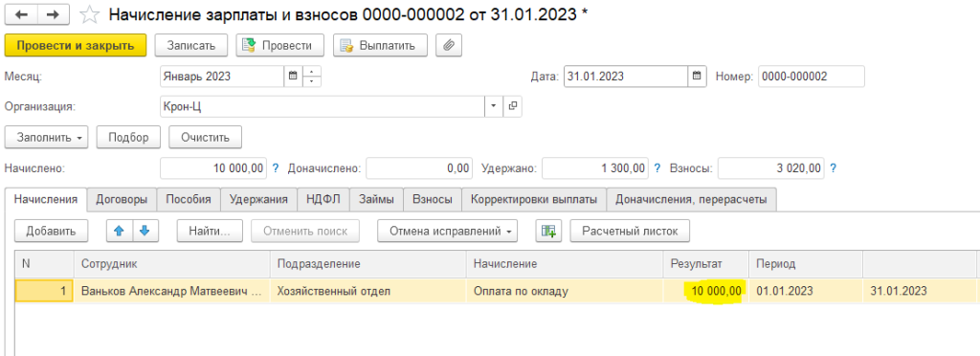This screenshot has width=980, height=356.
Task: Click the Период column header
Action: [806, 264]
